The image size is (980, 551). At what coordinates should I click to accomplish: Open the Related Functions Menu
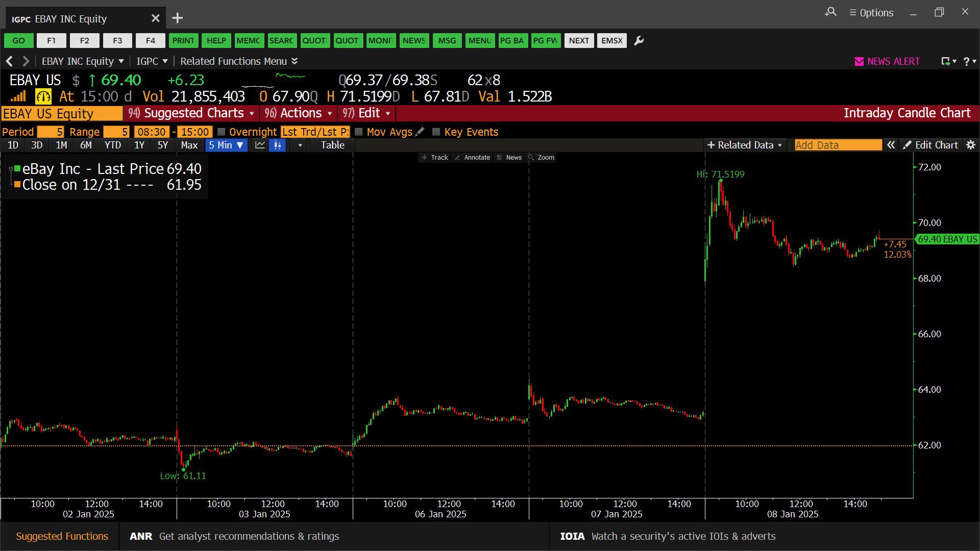(238, 62)
